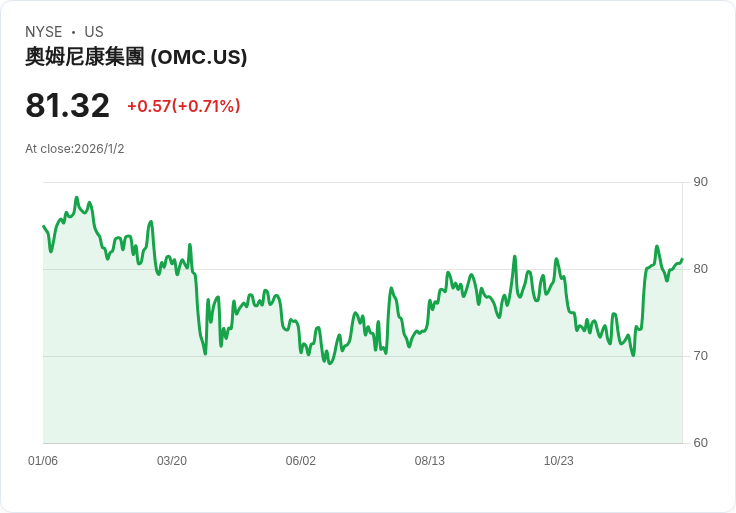Select the 60 price axis label

click(x=700, y=443)
